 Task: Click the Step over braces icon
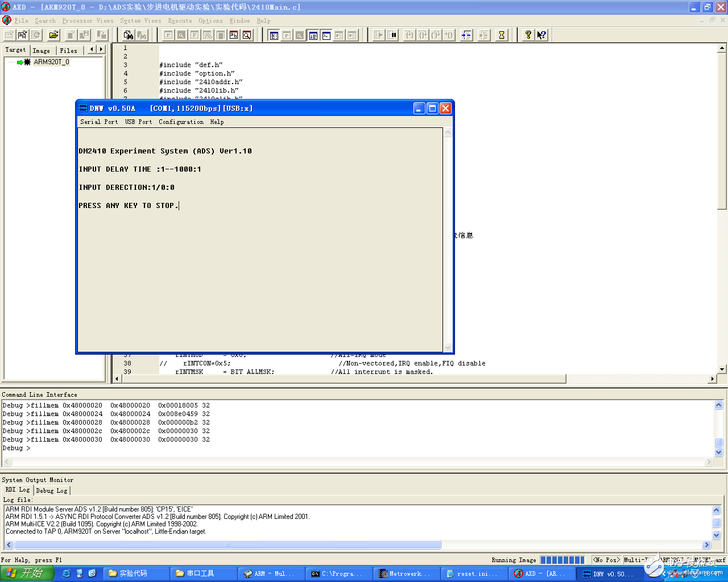[423, 35]
